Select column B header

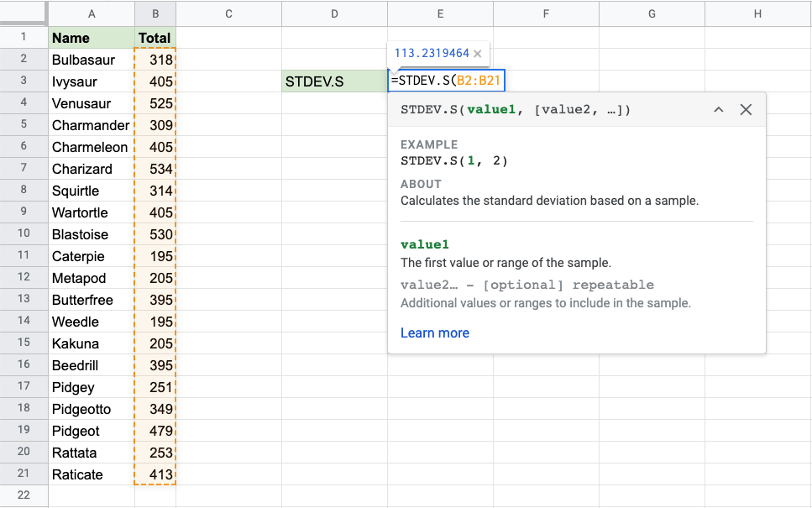pyautogui.click(x=155, y=13)
